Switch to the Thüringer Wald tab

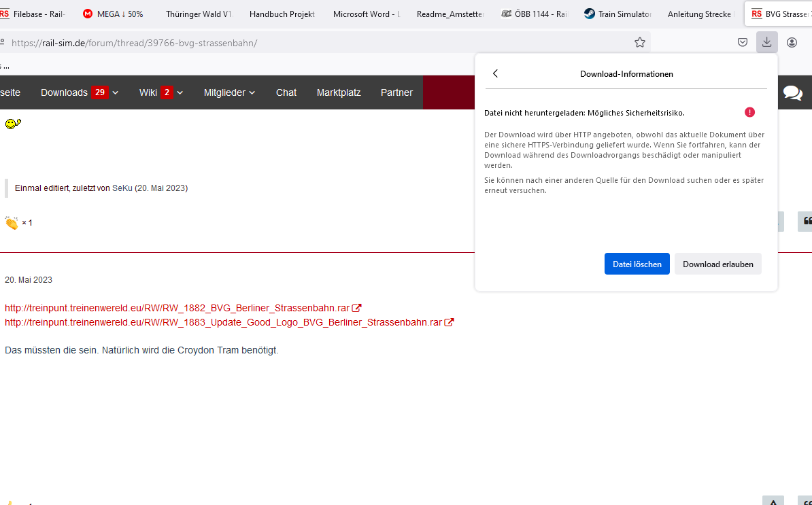198,14
